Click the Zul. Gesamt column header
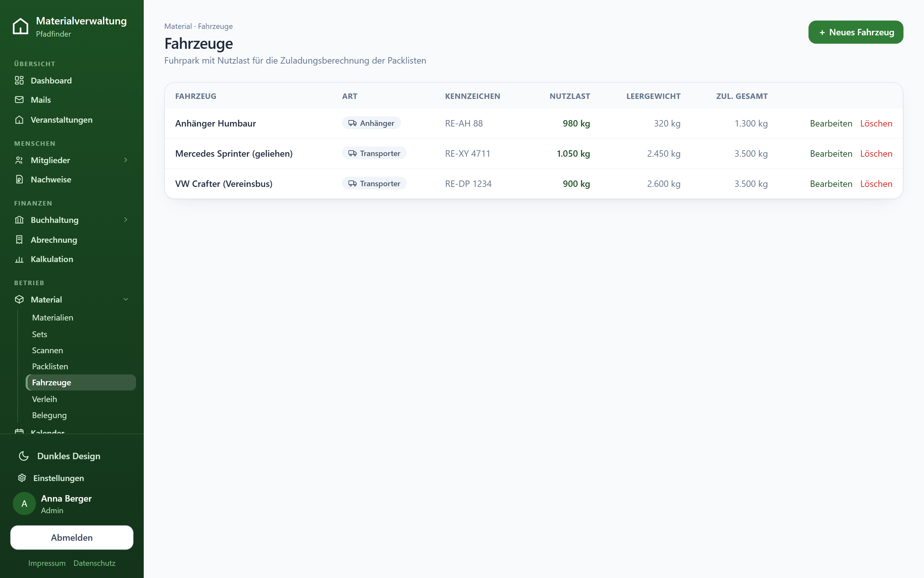This screenshot has width=924, height=578. tap(742, 96)
